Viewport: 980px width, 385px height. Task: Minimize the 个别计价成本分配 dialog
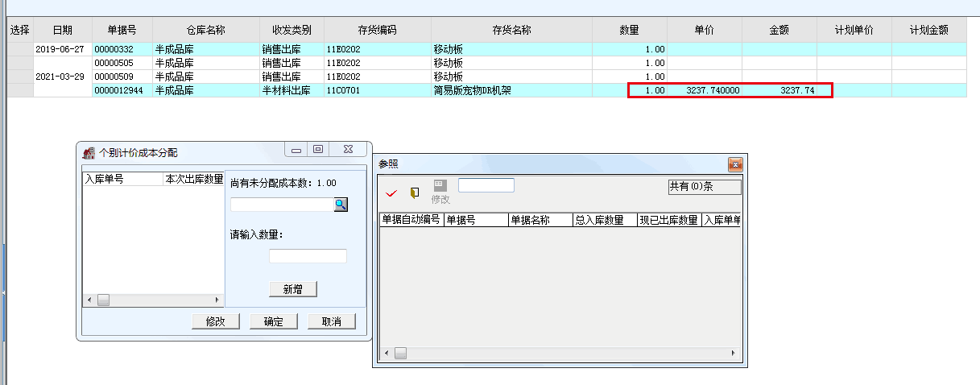pos(297,149)
